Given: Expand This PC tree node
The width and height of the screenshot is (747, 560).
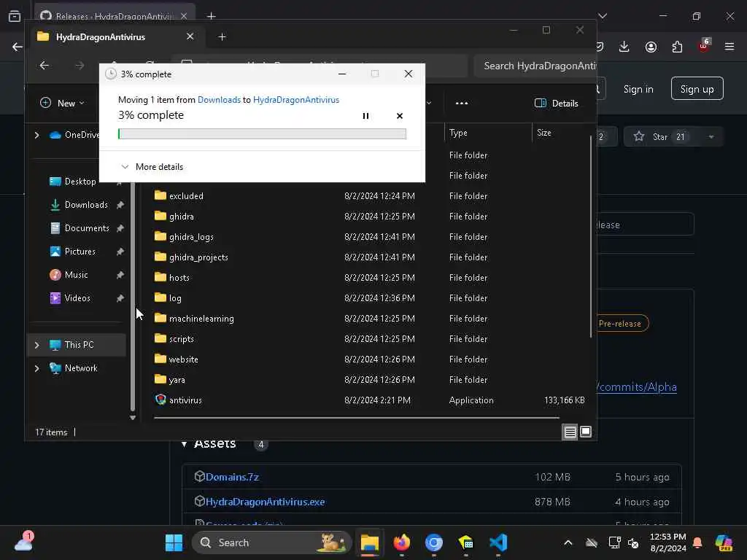Looking at the screenshot, I should point(36,345).
